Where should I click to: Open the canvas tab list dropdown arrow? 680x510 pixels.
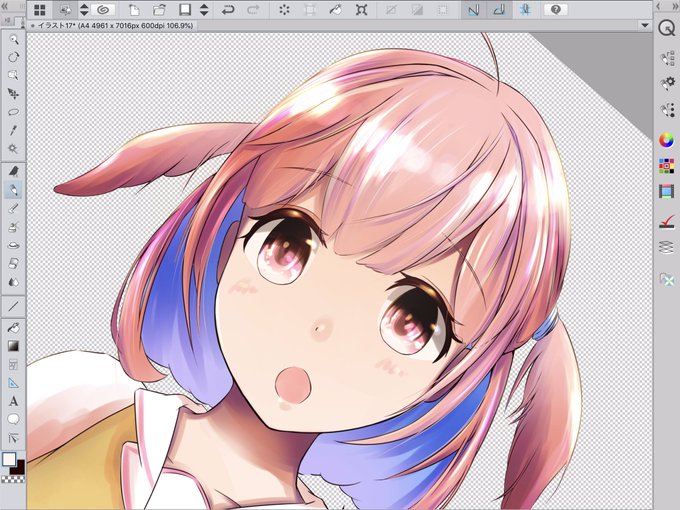coord(645,26)
